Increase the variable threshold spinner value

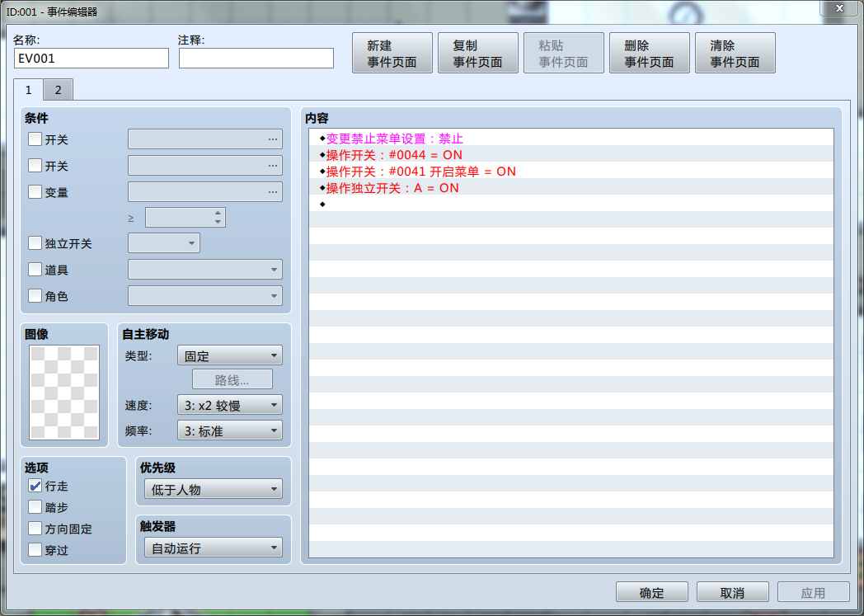[218, 213]
